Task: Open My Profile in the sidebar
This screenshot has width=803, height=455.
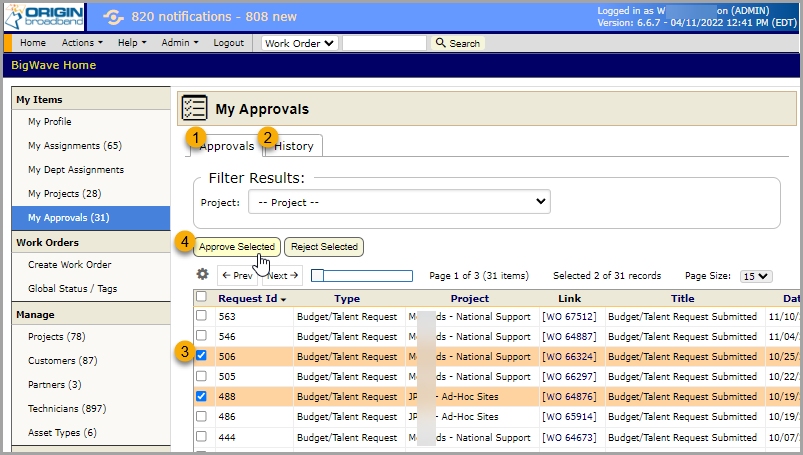Action: (x=50, y=121)
